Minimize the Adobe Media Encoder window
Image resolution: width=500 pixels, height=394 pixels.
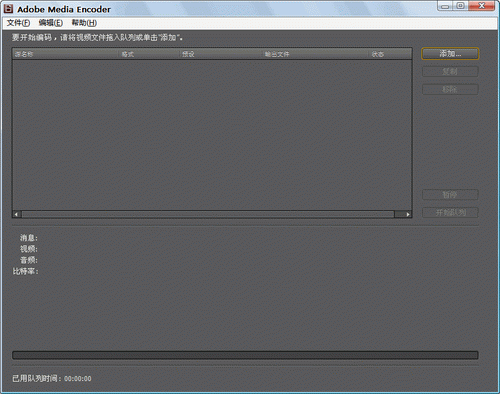pos(445,6)
